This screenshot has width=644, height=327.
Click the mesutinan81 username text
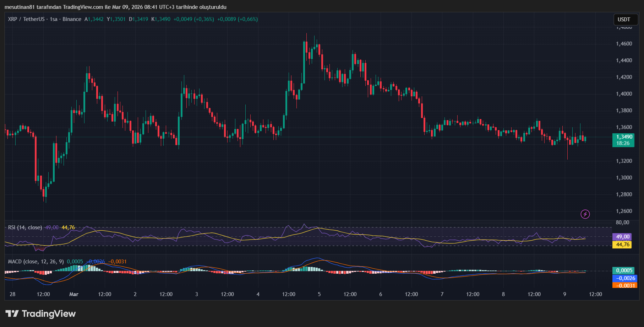click(21, 7)
